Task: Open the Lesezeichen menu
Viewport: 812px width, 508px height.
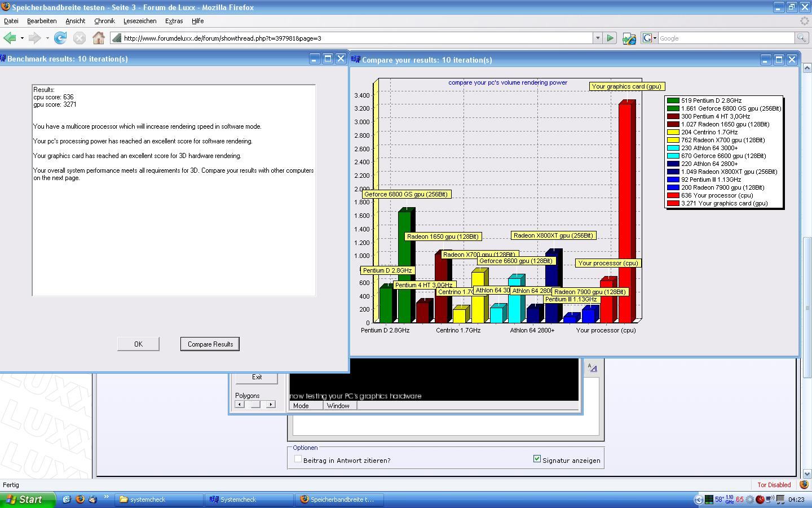Action: coord(140,21)
